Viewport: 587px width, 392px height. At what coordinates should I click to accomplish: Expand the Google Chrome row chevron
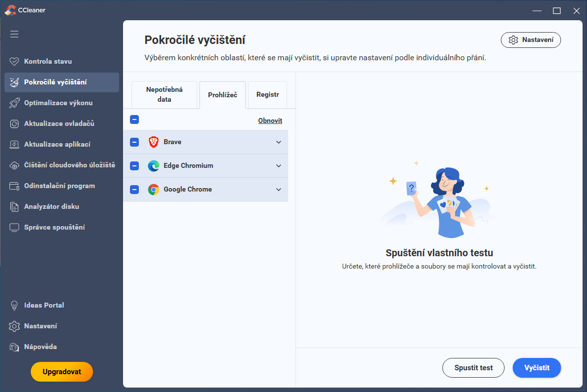[x=279, y=190]
